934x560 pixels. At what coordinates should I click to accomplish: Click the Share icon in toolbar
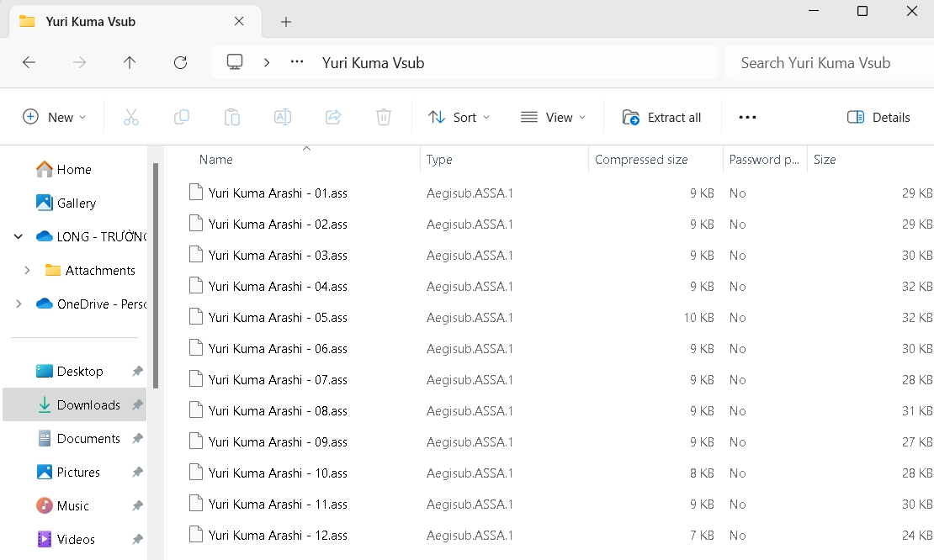(x=333, y=117)
